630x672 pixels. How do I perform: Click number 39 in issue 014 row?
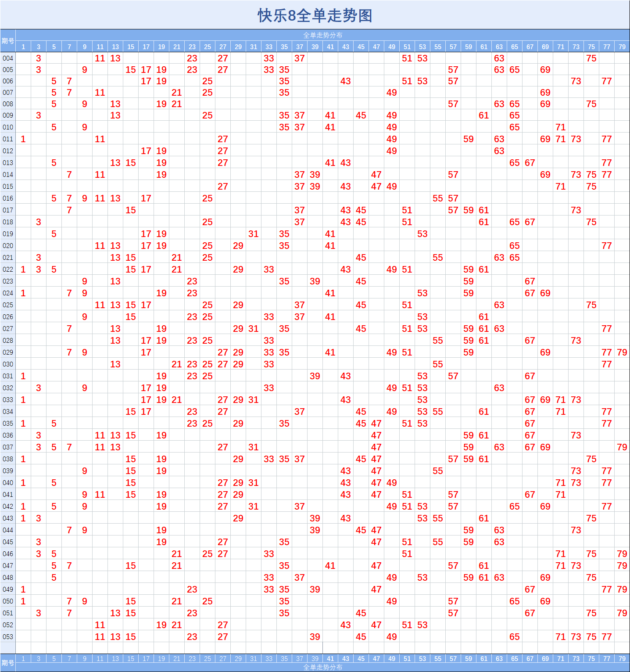pos(315,174)
